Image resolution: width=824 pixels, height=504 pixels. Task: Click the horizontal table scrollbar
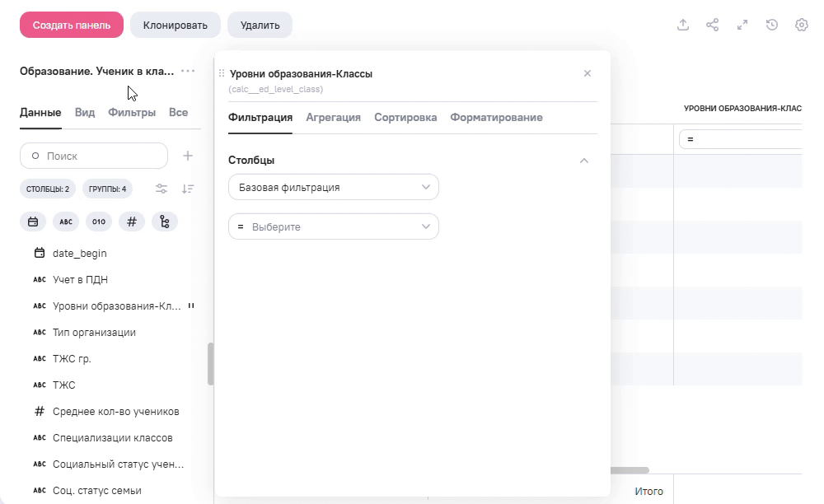(x=629, y=470)
